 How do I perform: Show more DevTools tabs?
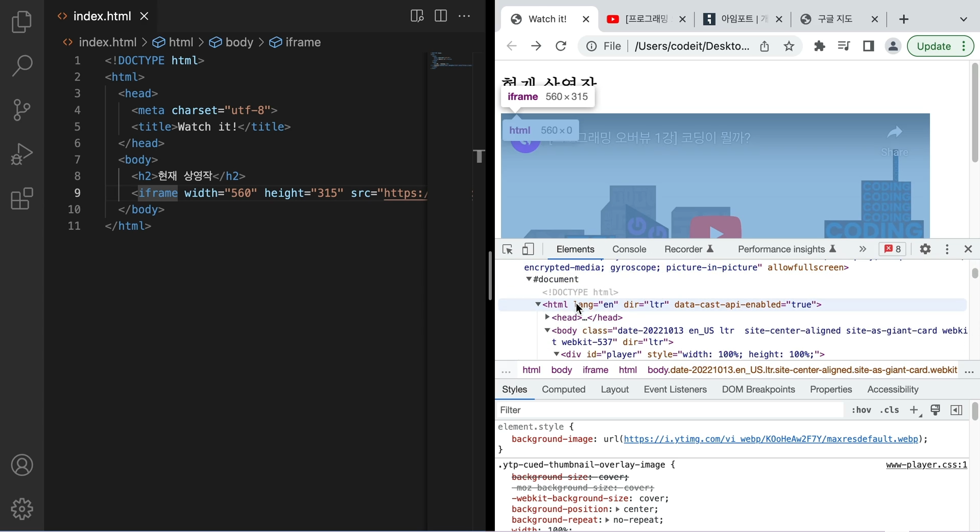click(x=863, y=250)
